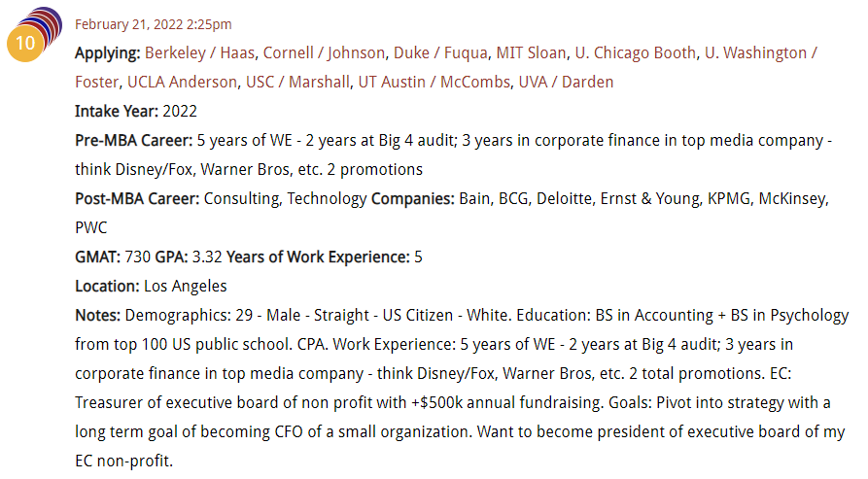Click the Pre-MBA Career label
The image size is (868, 479).
(134, 141)
